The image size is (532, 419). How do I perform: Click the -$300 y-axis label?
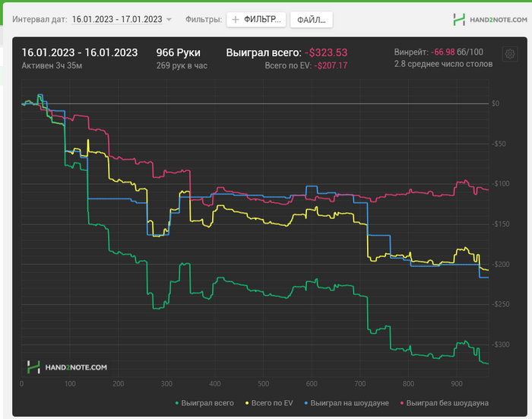pos(501,344)
